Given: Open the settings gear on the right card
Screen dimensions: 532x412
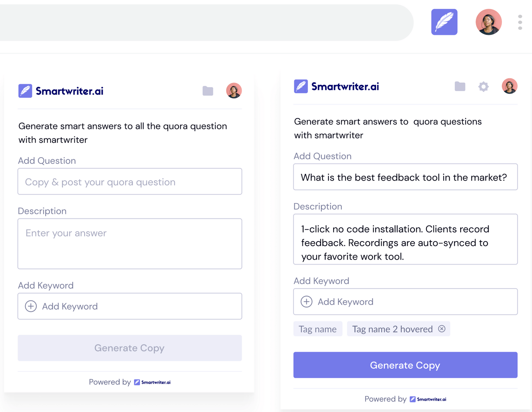Looking at the screenshot, I should click(484, 86).
